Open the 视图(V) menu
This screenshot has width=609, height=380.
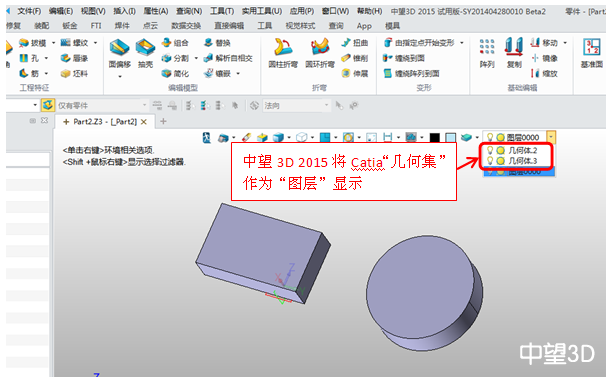(93, 11)
